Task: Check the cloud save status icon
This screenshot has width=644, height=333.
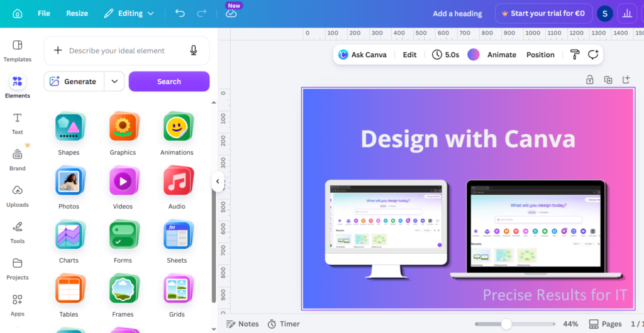Action: pos(231,14)
